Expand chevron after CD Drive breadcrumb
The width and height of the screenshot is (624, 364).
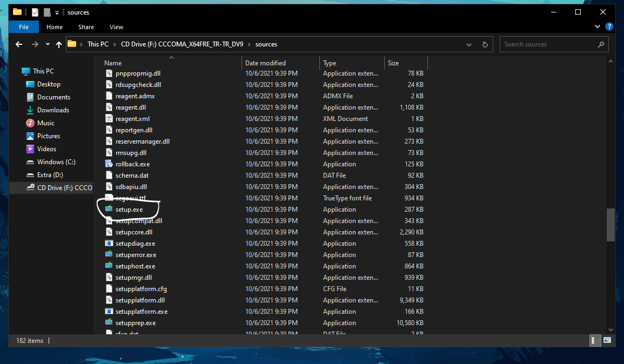point(250,44)
